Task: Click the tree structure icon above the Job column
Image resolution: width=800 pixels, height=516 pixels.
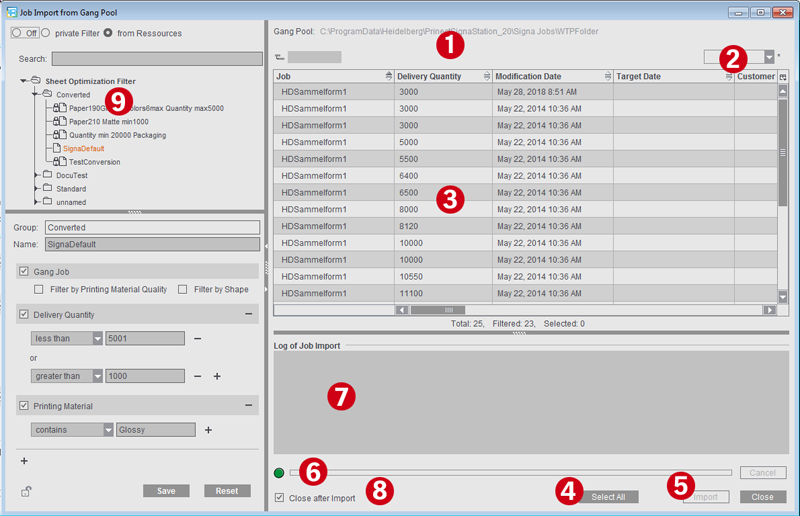Action: [x=279, y=57]
